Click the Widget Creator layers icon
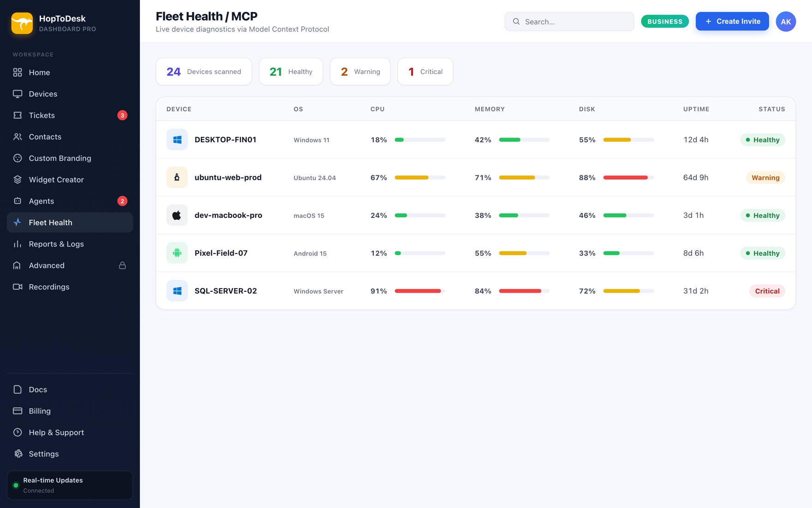This screenshot has height=508, width=812. pyautogui.click(x=18, y=180)
